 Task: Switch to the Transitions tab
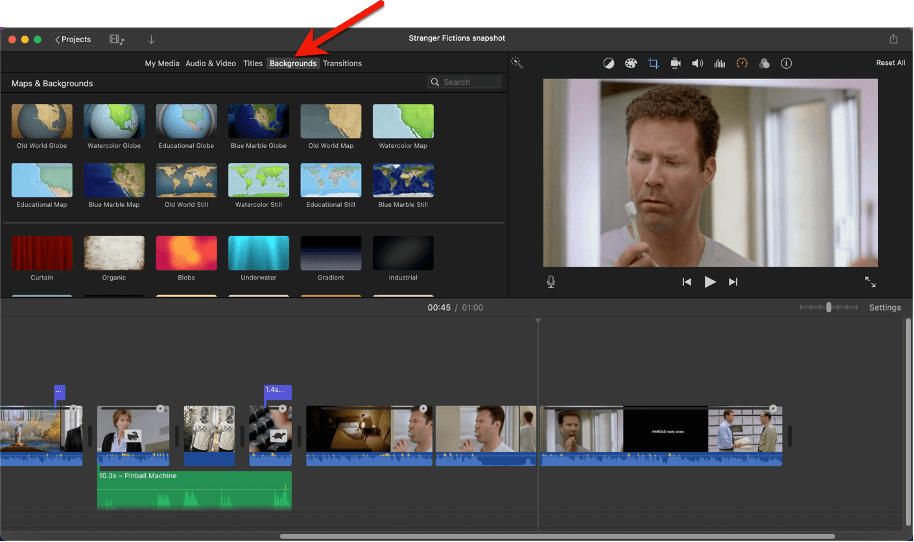[342, 63]
